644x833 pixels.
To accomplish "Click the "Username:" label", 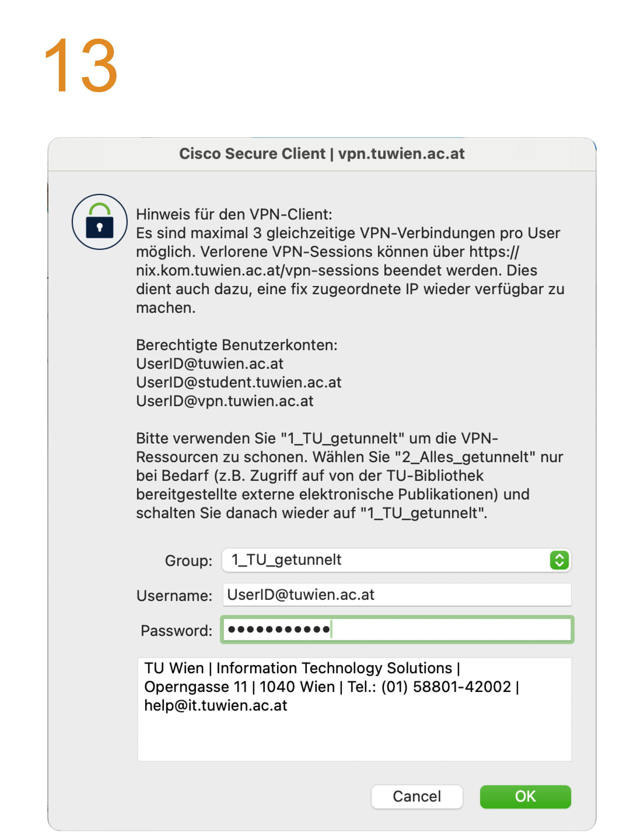I will point(174,596).
